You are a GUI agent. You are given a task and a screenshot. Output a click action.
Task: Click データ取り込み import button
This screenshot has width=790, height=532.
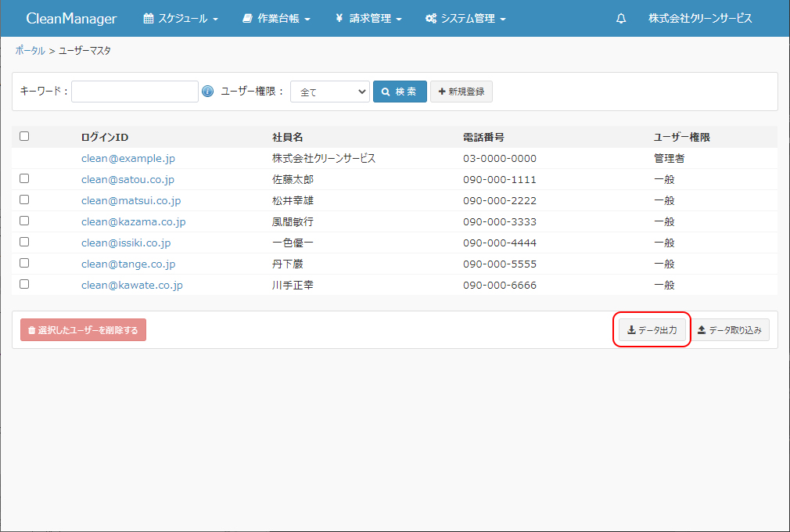pyautogui.click(x=728, y=330)
